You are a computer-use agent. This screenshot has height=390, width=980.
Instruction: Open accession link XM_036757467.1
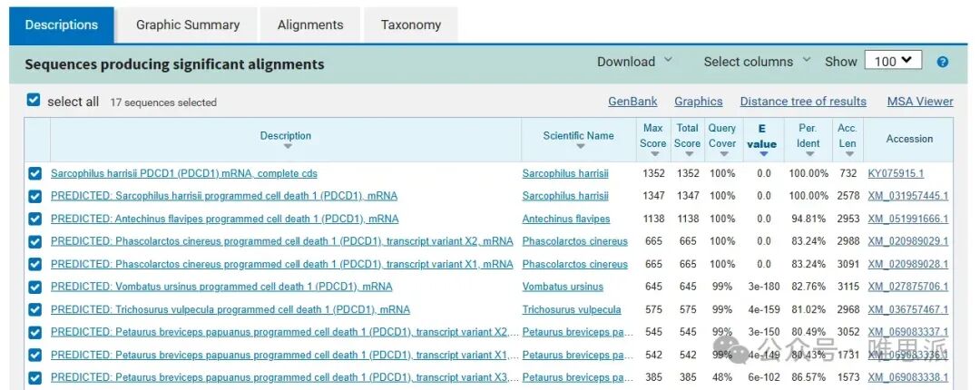tap(907, 309)
